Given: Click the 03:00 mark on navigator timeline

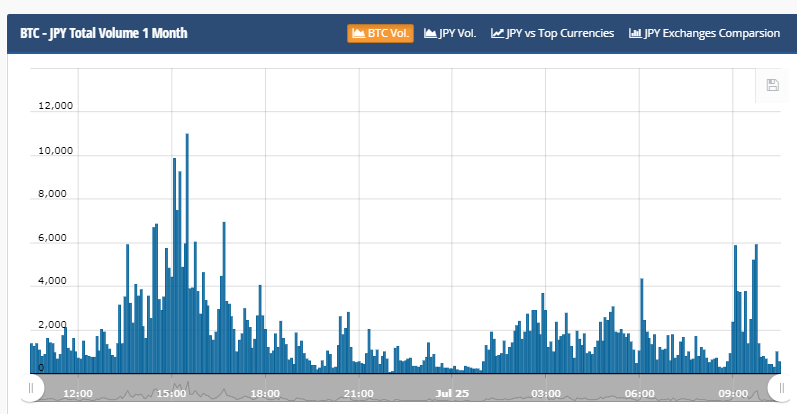Looking at the screenshot, I should pyautogui.click(x=546, y=394).
